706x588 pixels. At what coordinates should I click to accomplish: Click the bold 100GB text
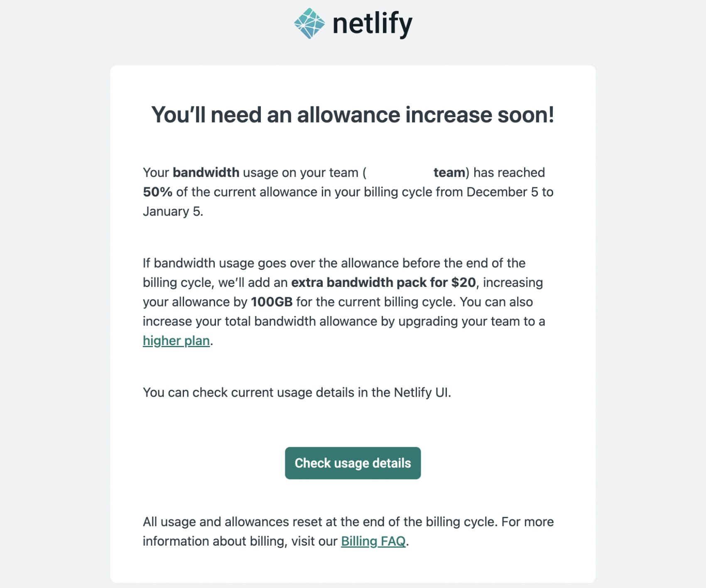(x=272, y=302)
